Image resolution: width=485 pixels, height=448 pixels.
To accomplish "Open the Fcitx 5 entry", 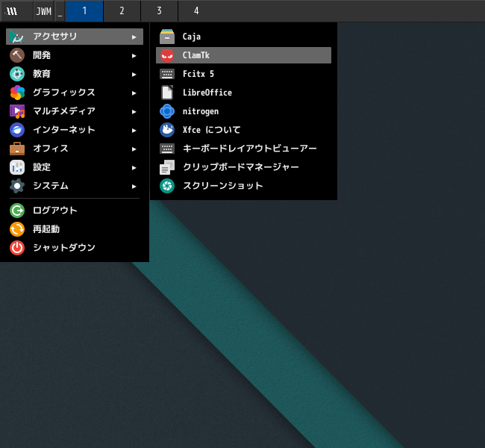I will 243,74.
